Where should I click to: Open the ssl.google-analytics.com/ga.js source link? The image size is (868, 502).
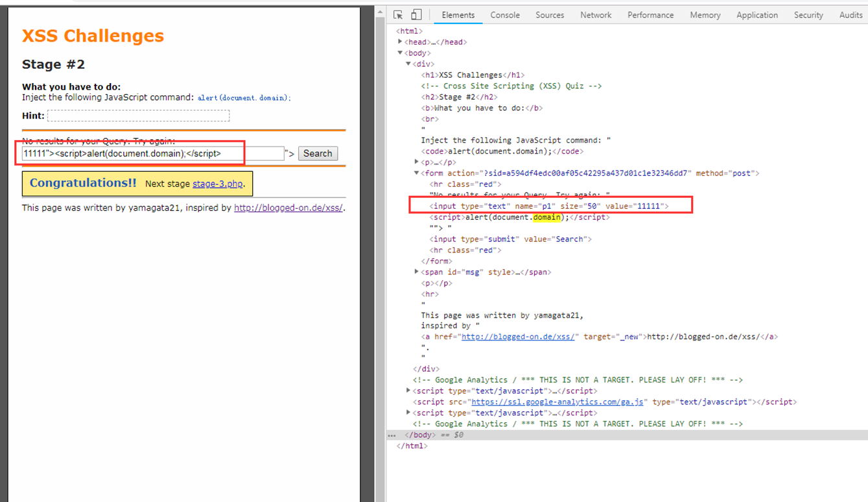click(557, 401)
